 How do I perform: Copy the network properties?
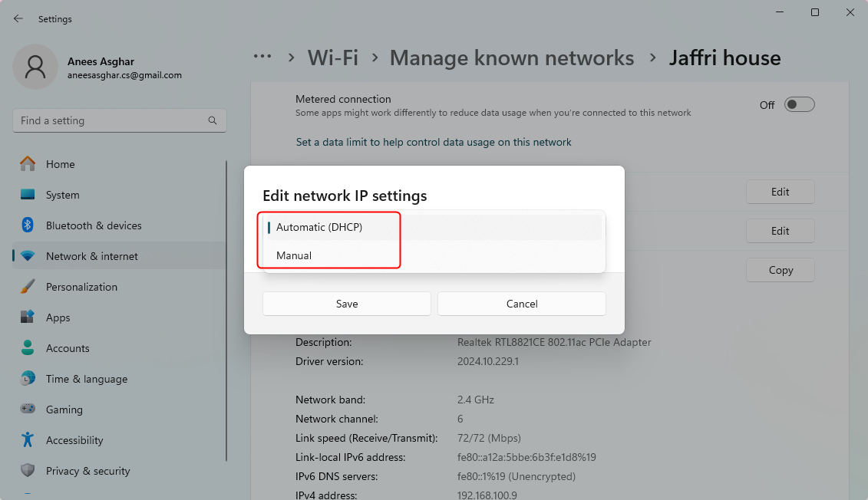pos(780,269)
